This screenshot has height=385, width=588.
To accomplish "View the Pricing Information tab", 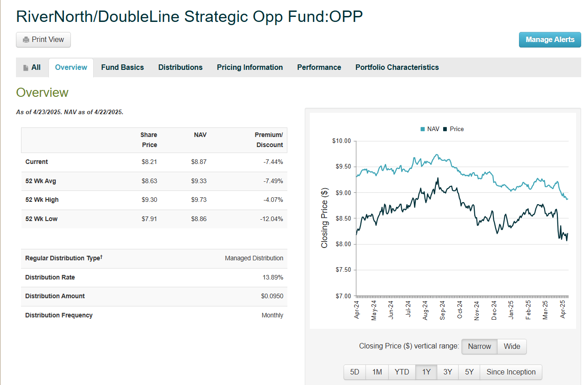I will click(x=249, y=67).
